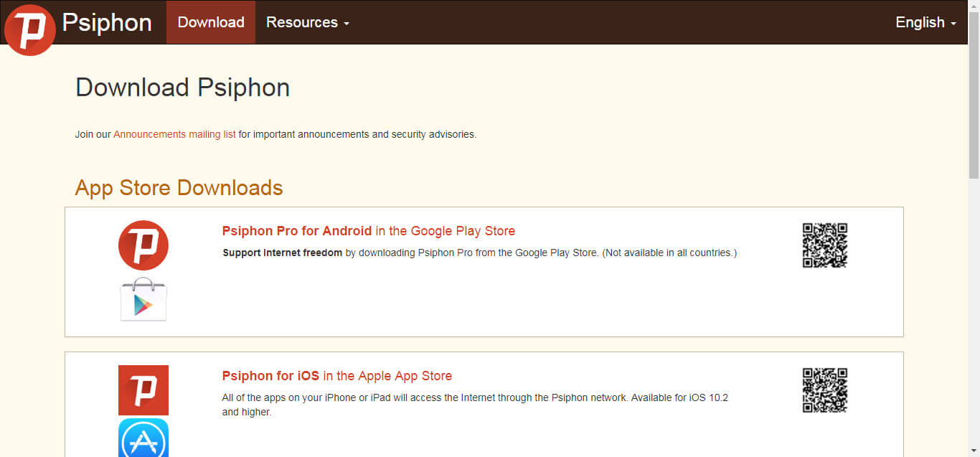This screenshot has height=457, width=980.
Task: Click the Psiphon brand name in header
Action: [107, 22]
